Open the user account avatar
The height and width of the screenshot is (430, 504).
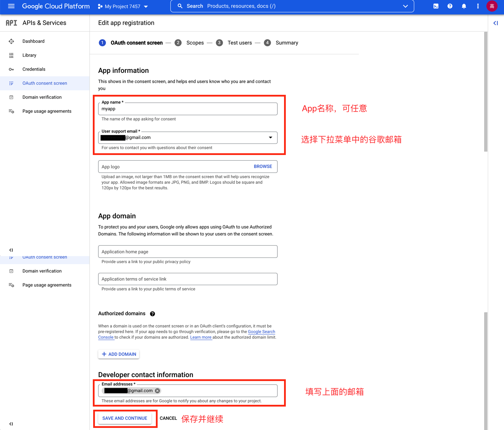pyautogui.click(x=492, y=6)
